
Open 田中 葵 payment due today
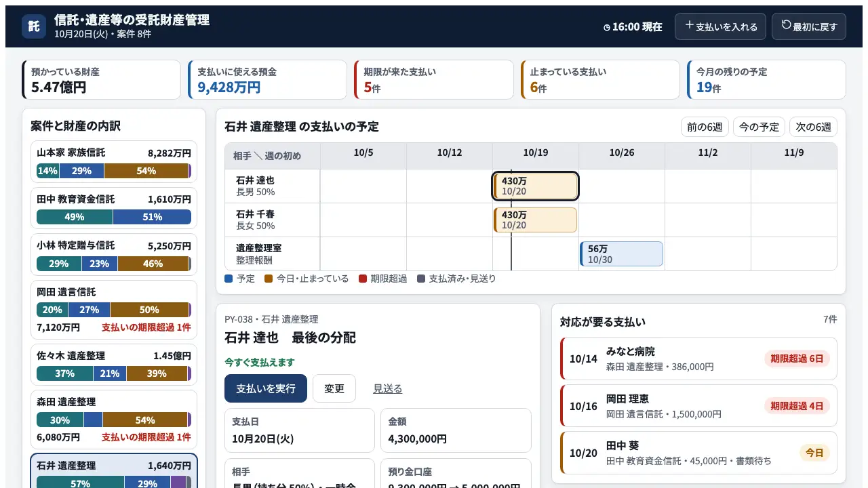(x=698, y=453)
